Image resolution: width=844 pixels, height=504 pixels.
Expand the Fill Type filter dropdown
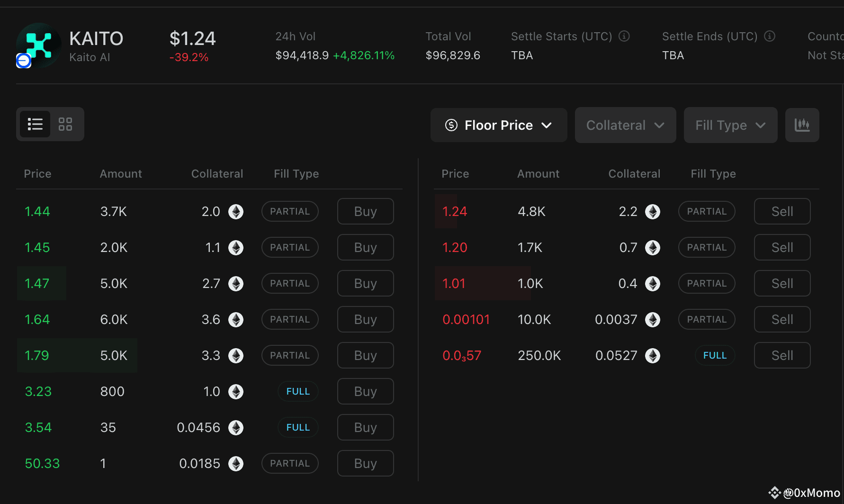tap(730, 125)
